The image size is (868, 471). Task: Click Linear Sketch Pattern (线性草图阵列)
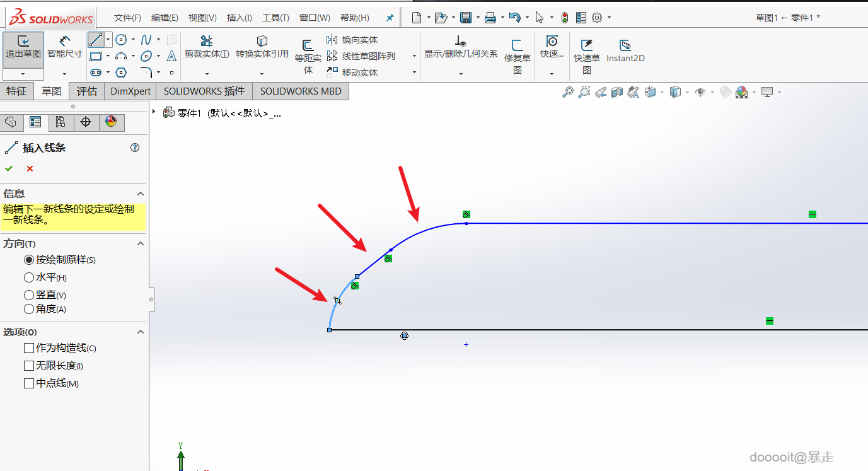(x=361, y=56)
